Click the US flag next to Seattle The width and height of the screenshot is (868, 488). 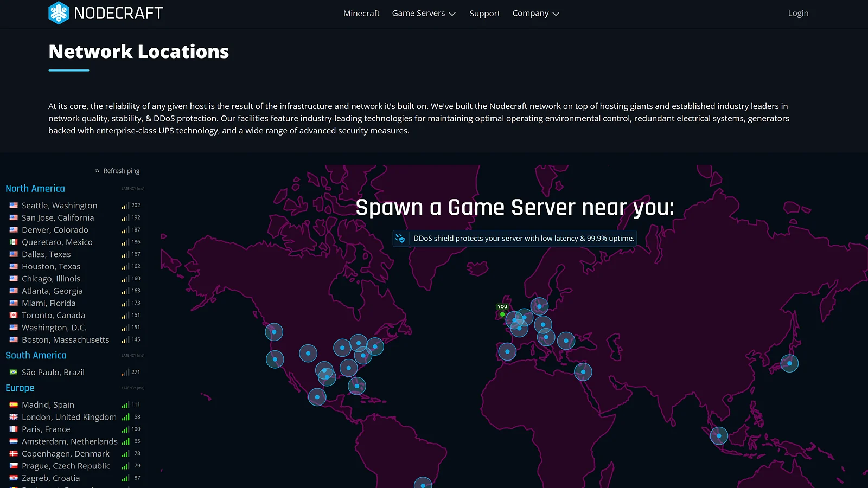pyautogui.click(x=14, y=206)
